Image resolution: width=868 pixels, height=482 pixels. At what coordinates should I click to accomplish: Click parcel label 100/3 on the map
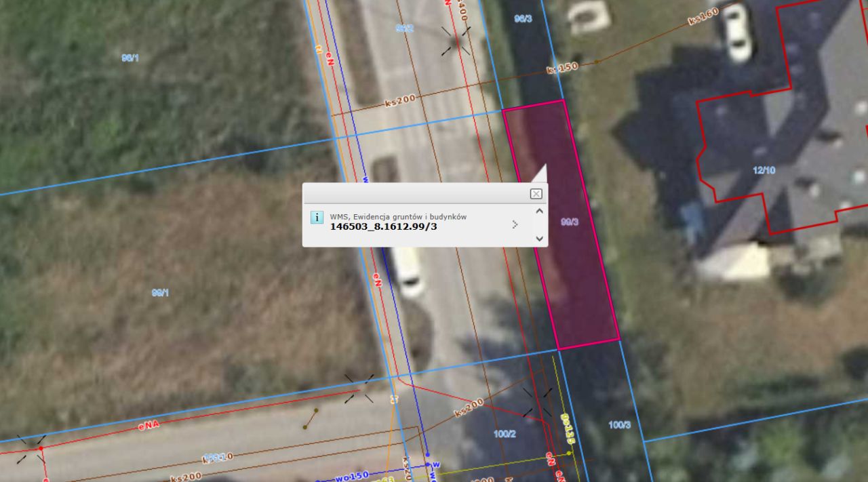[619, 425]
